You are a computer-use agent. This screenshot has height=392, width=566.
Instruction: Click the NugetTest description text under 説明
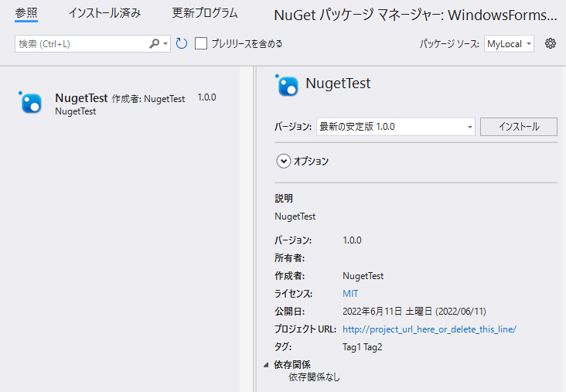pos(295,216)
